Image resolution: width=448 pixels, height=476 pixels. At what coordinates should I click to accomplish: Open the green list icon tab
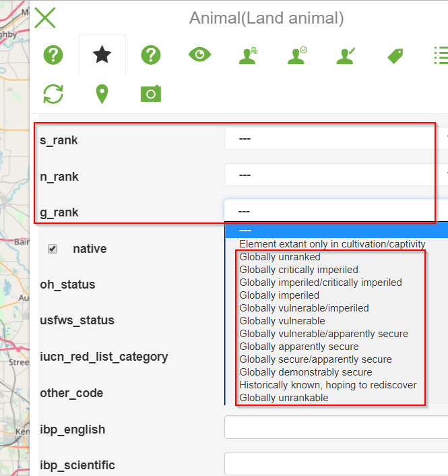(x=441, y=55)
